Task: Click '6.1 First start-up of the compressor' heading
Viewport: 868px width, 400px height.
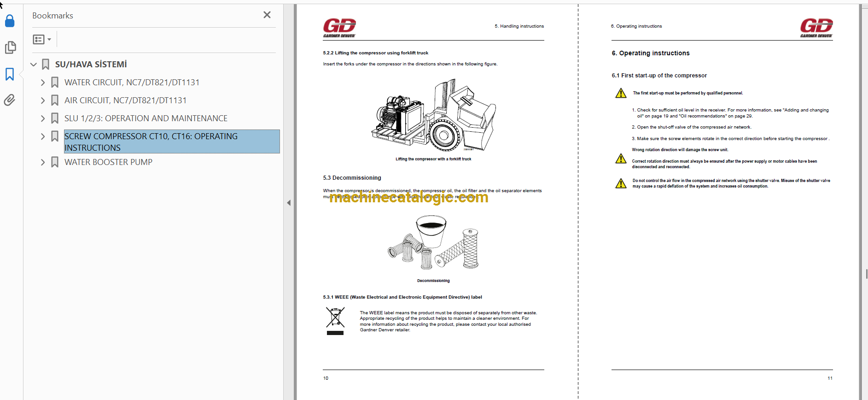Action: pyautogui.click(x=659, y=76)
